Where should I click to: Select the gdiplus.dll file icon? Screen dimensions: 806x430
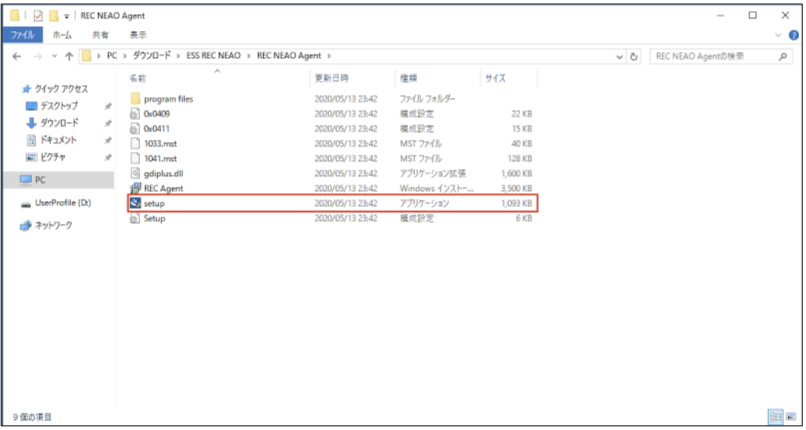click(135, 173)
